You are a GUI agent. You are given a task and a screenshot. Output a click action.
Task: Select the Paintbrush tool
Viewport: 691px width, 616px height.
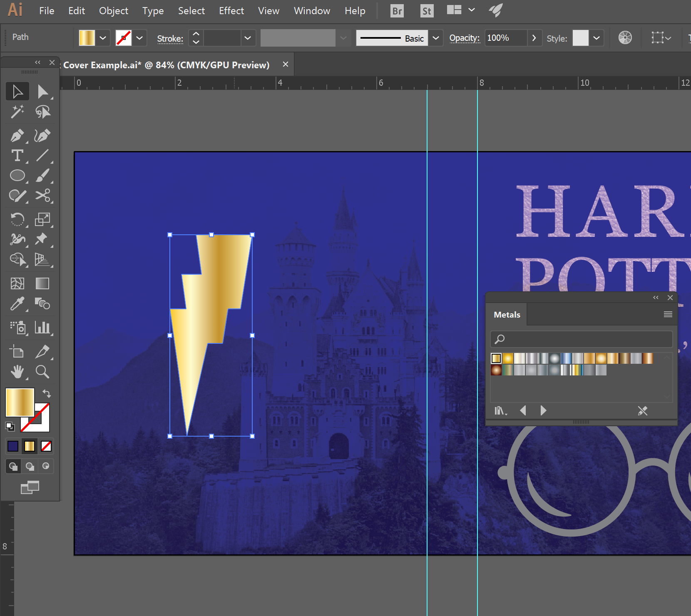[43, 176]
